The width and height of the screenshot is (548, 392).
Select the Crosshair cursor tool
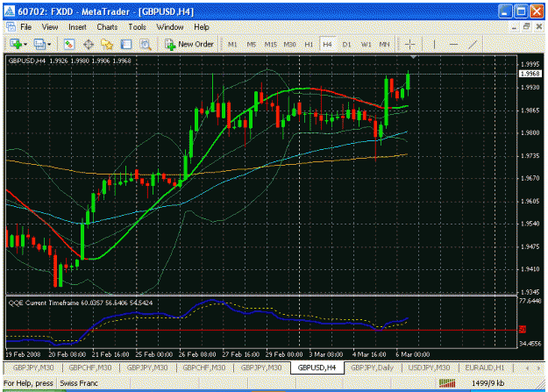(x=409, y=45)
